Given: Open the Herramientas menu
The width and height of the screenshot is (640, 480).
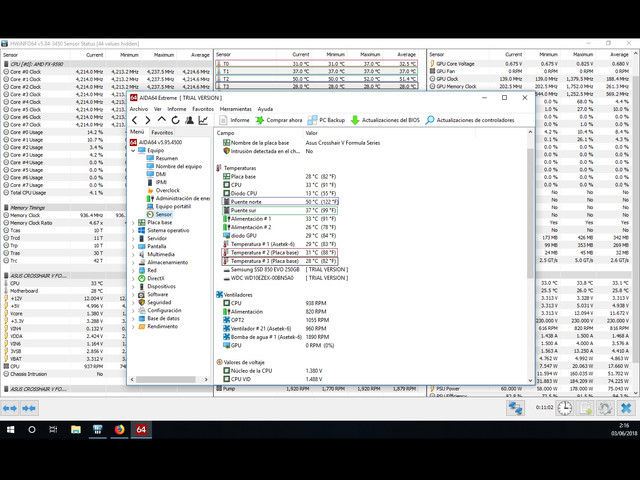Looking at the screenshot, I should (x=236, y=109).
